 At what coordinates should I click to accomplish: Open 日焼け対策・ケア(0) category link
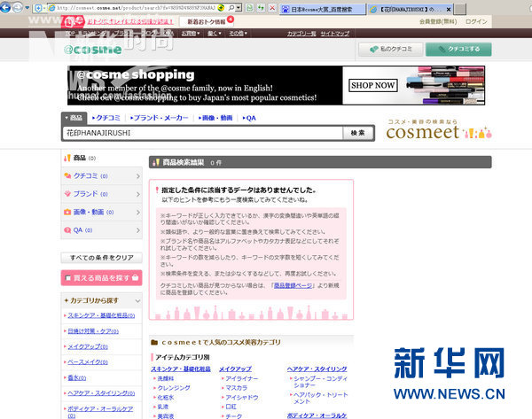pos(93,331)
